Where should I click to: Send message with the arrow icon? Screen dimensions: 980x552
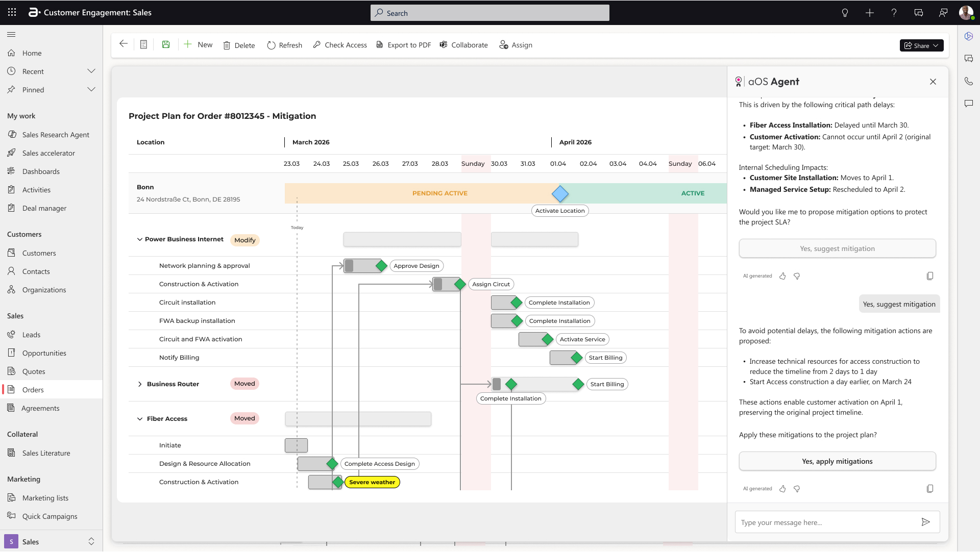coord(925,522)
